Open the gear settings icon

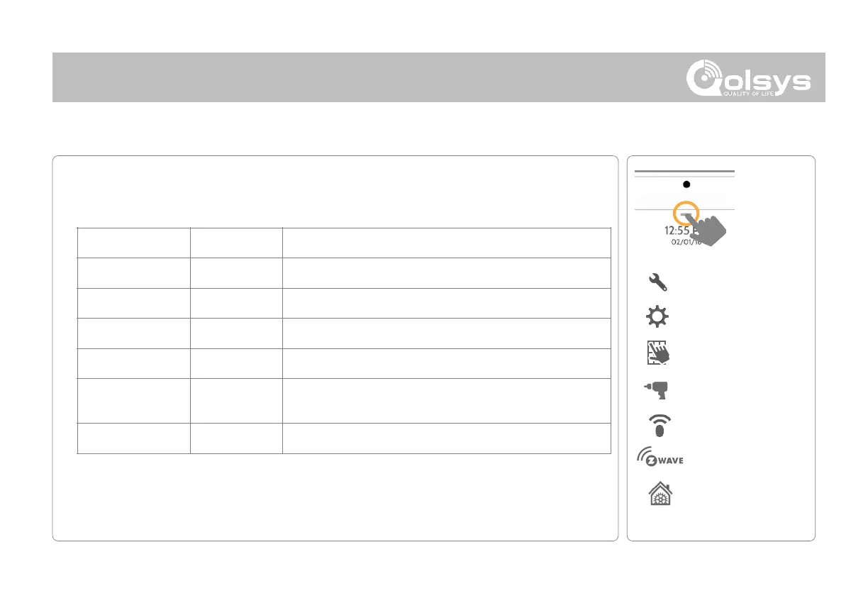pos(657,317)
